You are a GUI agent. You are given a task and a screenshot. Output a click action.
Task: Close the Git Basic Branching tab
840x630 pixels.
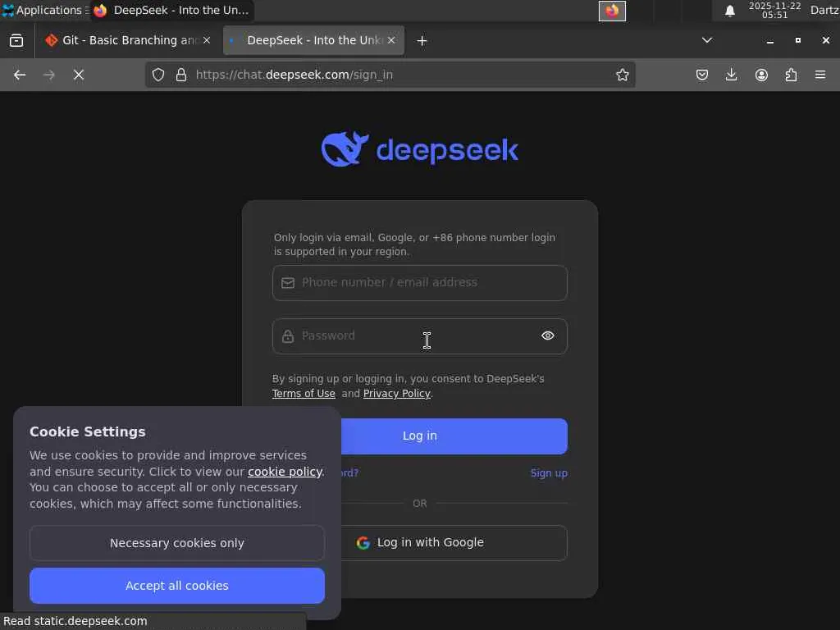point(207,40)
